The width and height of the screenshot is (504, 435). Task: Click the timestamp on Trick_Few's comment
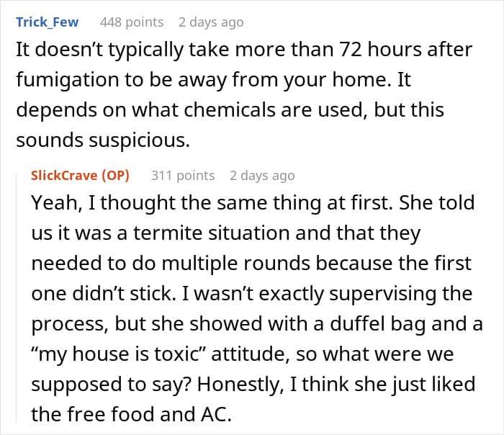tap(211, 22)
